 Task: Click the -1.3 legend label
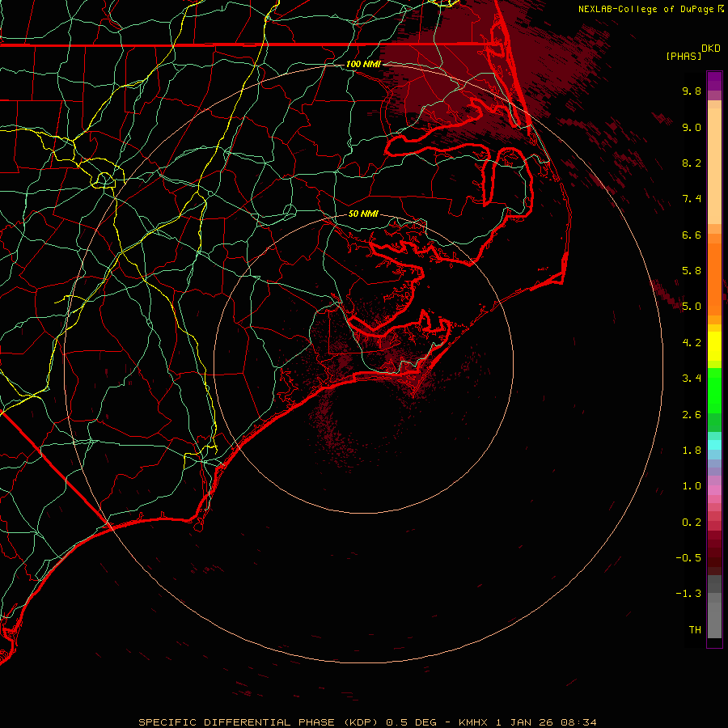coord(688,594)
